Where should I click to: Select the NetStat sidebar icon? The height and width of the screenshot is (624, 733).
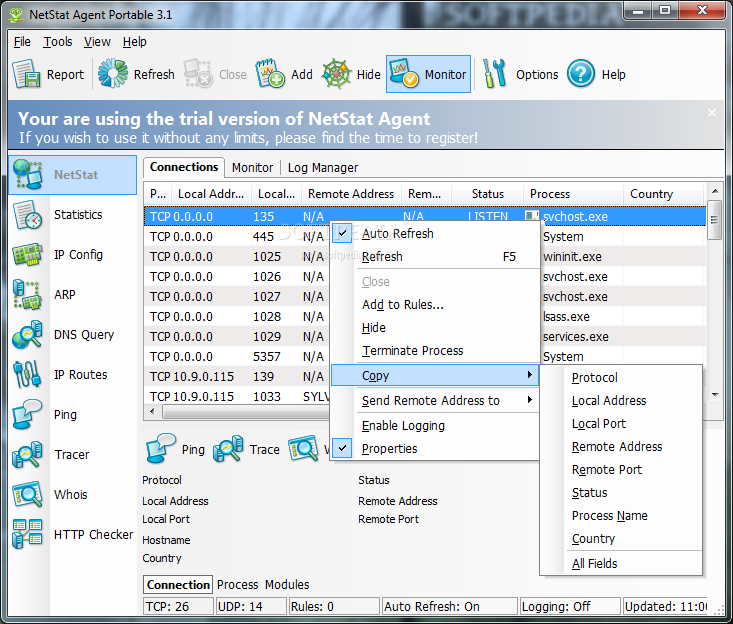pos(28,174)
